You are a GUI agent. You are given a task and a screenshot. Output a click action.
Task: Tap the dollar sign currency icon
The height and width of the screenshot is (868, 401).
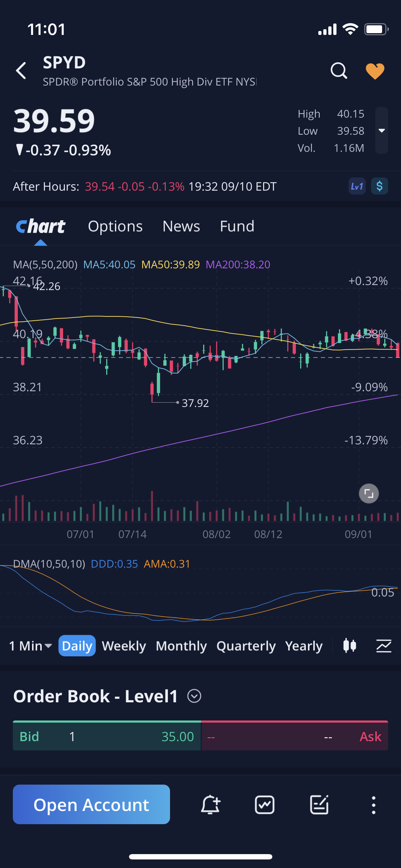(x=380, y=186)
